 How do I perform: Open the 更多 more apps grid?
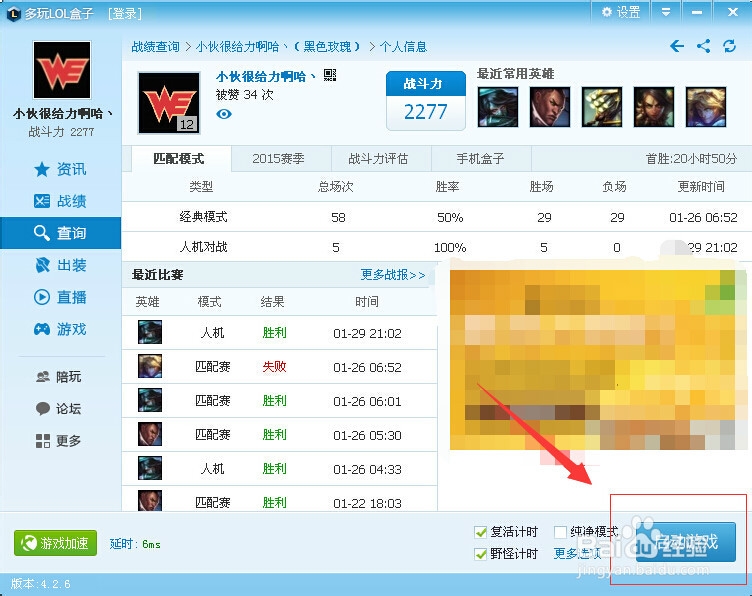tap(59, 441)
